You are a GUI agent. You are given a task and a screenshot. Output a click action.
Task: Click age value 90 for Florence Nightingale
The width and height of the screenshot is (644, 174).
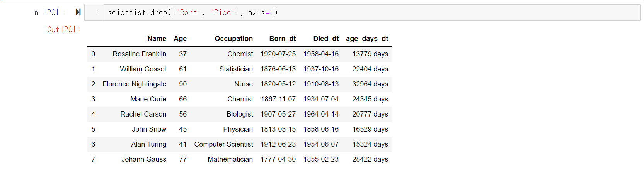pyautogui.click(x=183, y=84)
